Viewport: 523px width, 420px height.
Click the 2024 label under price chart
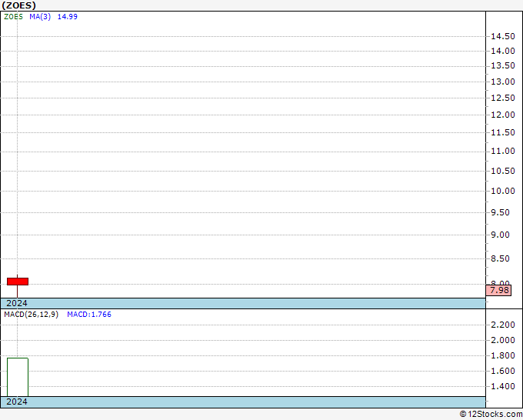(17, 303)
